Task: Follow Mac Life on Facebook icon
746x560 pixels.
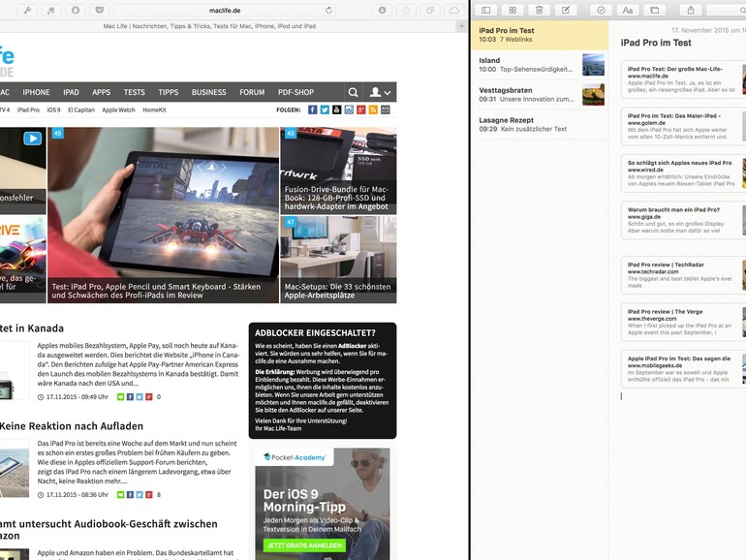Action: (312, 109)
